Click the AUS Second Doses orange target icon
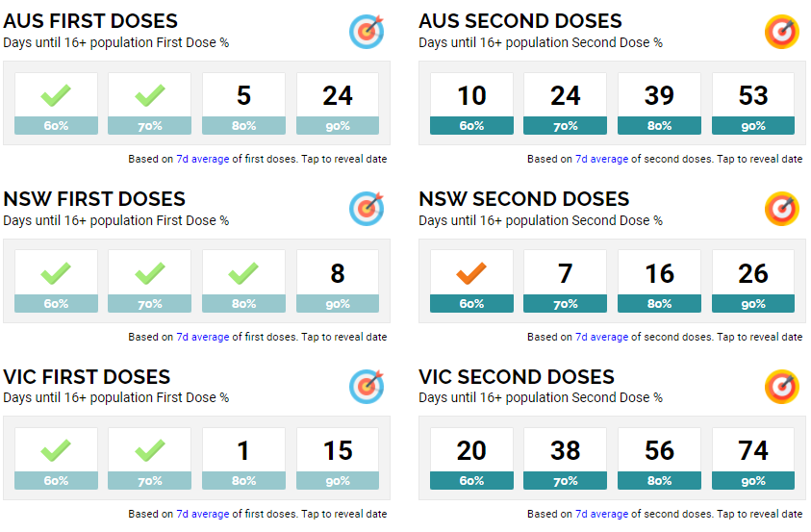This screenshot has width=811, height=532. click(782, 32)
